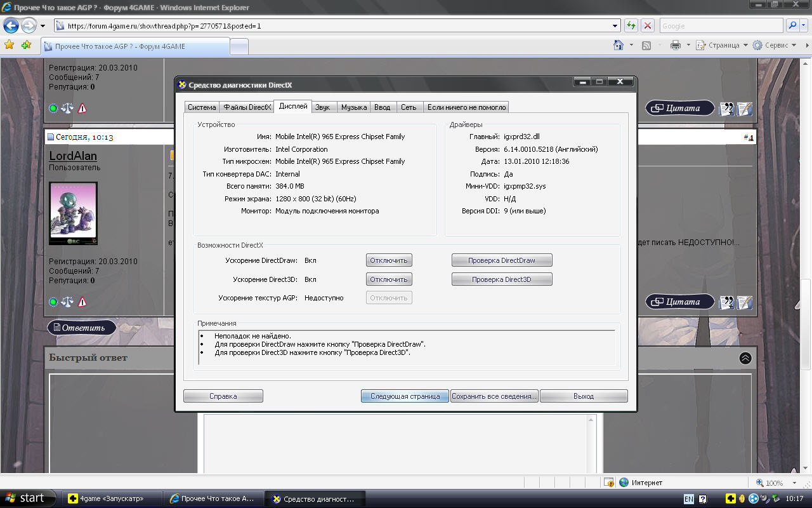This screenshot has width=812, height=508.
Task: Open yellow 4game tray icon
Action: pyautogui.click(x=731, y=498)
